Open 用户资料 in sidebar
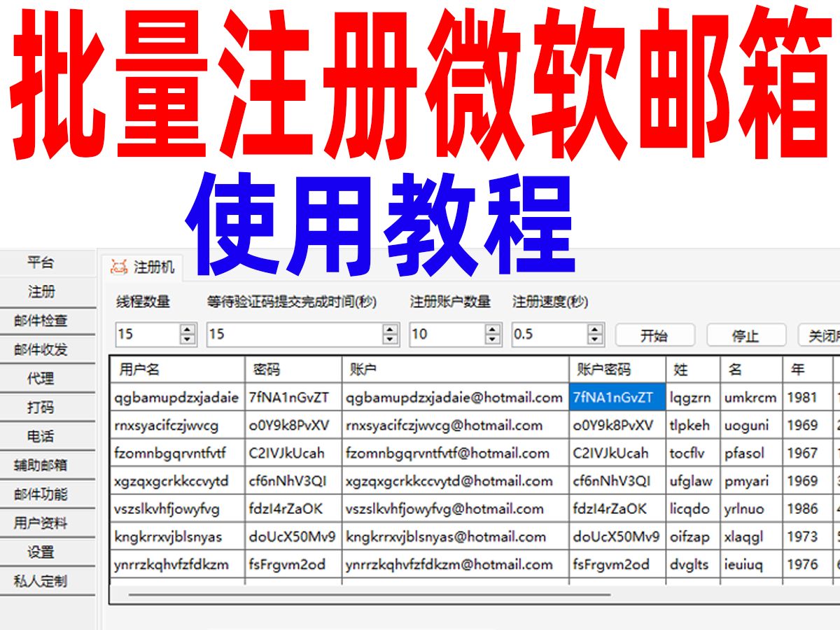The height and width of the screenshot is (630, 840). 41,523
